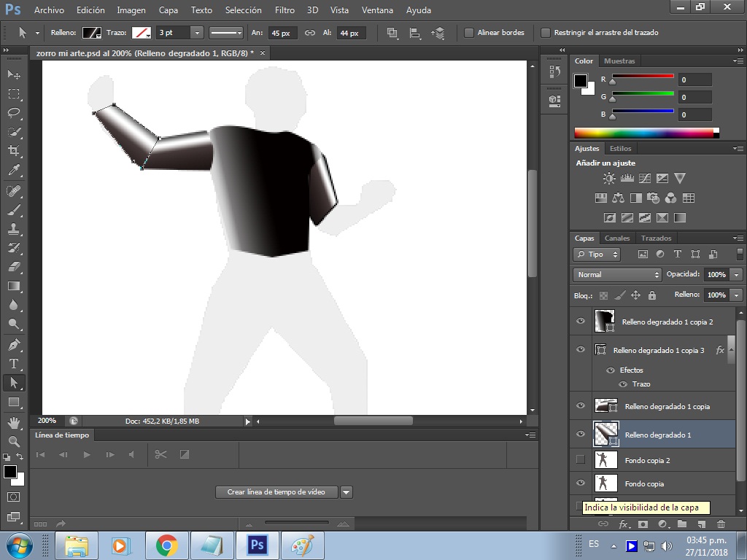Open the layers Relleno percentage dropdown arrow
The height and width of the screenshot is (560, 747).
737,295
